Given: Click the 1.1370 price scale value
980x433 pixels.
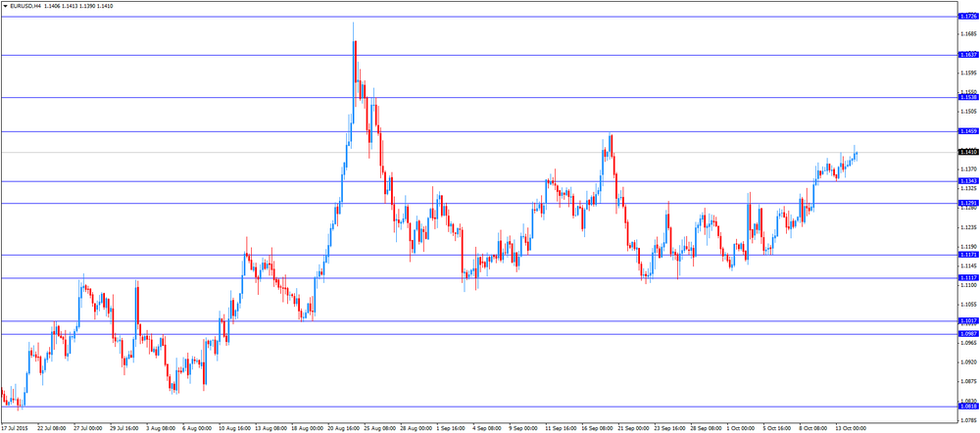Looking at the screenshot, I should 967,169.
